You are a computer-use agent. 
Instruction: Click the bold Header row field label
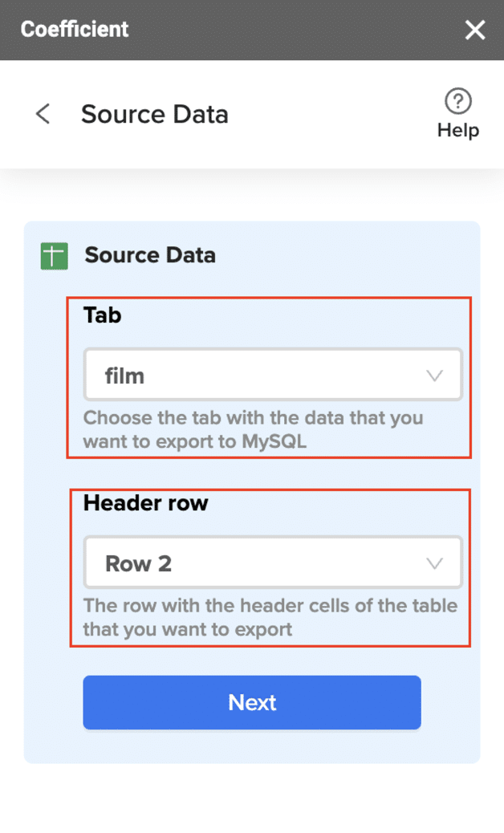pos(145,503)
